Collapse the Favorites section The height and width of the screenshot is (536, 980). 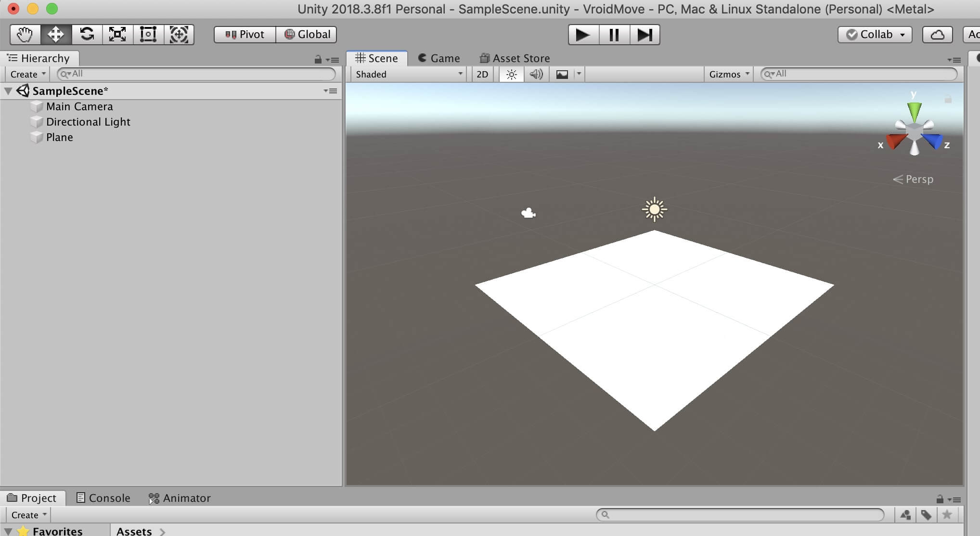[x=8, y=531]
